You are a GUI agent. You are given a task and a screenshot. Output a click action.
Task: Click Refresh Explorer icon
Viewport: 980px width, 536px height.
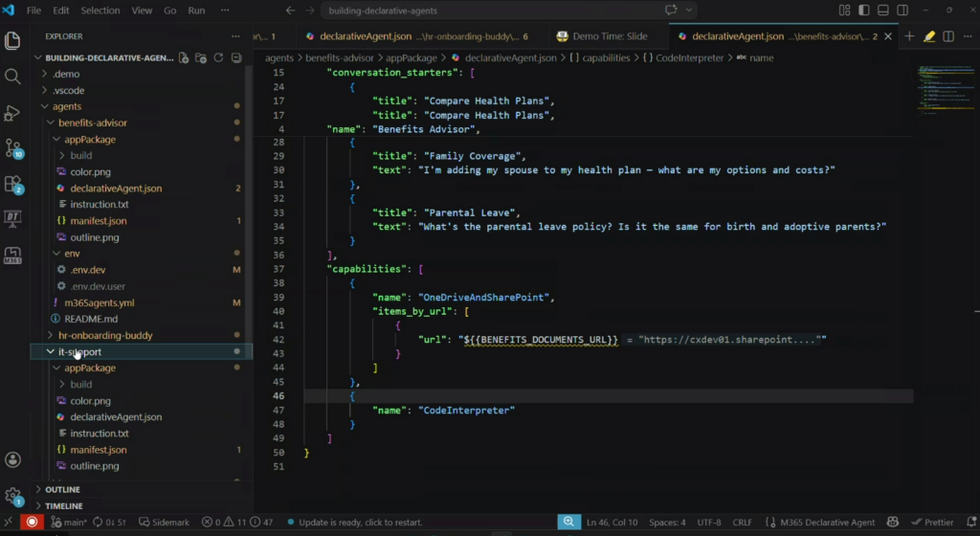click(x=218, y=57)
